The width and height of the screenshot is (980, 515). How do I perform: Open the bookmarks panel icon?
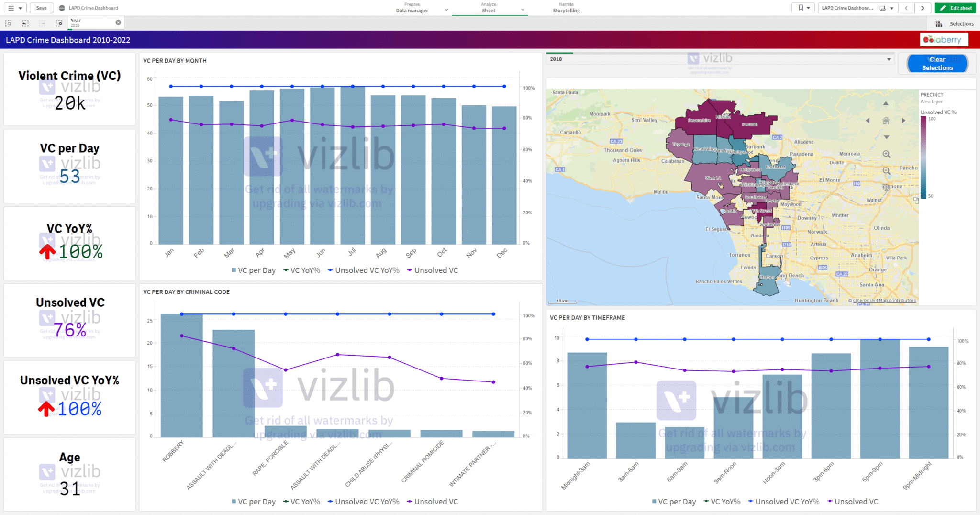coord(801,8)
